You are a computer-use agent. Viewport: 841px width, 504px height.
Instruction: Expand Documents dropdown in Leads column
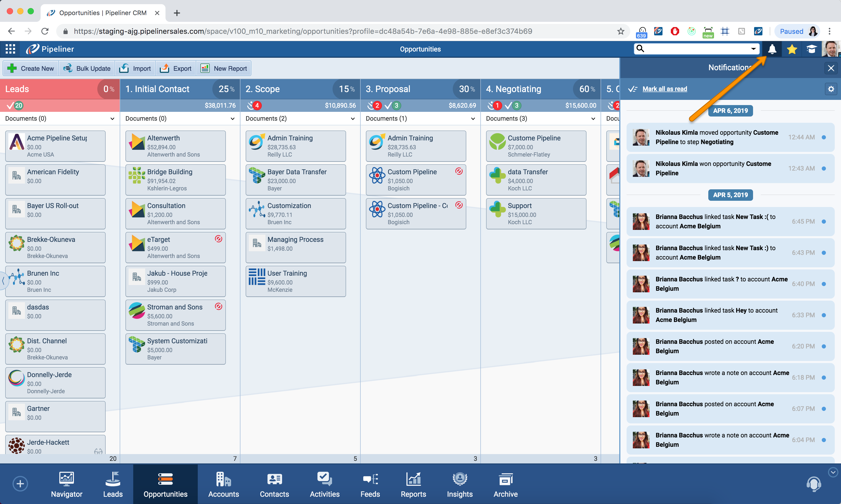[x=112, y=119]
